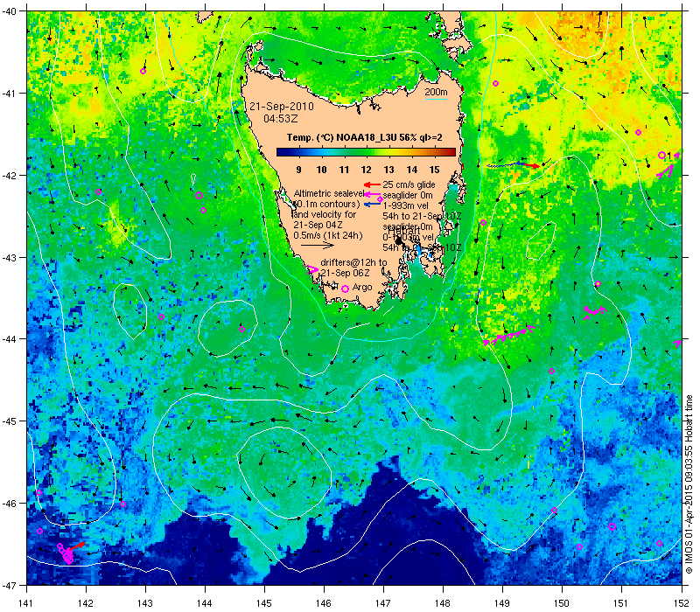The width and height of the screenshot is (700, 612).
Task: Click the longitude axis label '152'
Action: click(682, 603)
